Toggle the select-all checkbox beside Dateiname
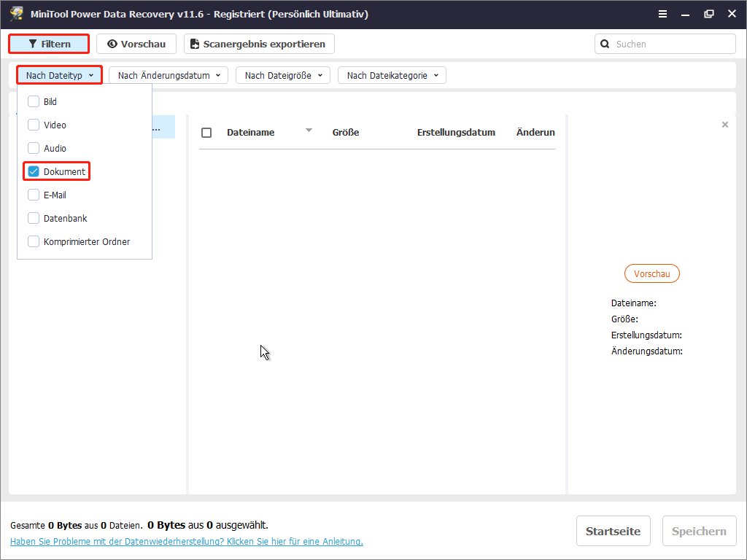The width and height of the screenshot is (747, 560). pyautogui.click(x=206, y=133)
